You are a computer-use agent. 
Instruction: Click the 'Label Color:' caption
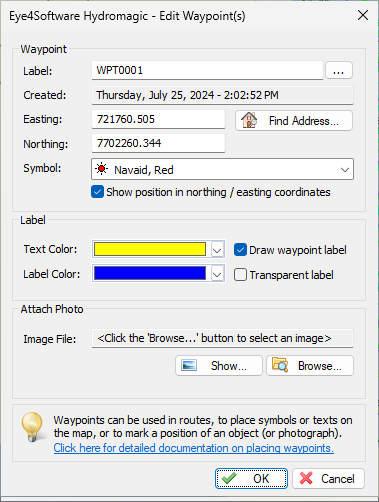(52, 274)
